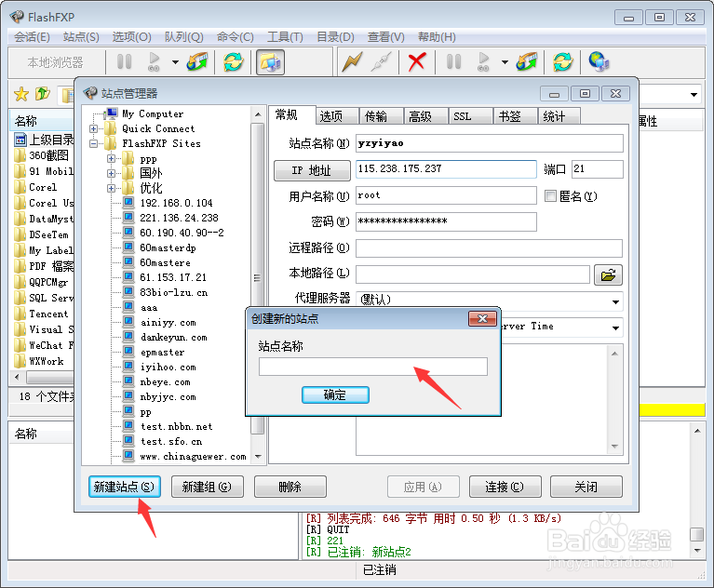
Task: Toggle the switch-to-local-browser icon
Action: (x=270, y=62)
